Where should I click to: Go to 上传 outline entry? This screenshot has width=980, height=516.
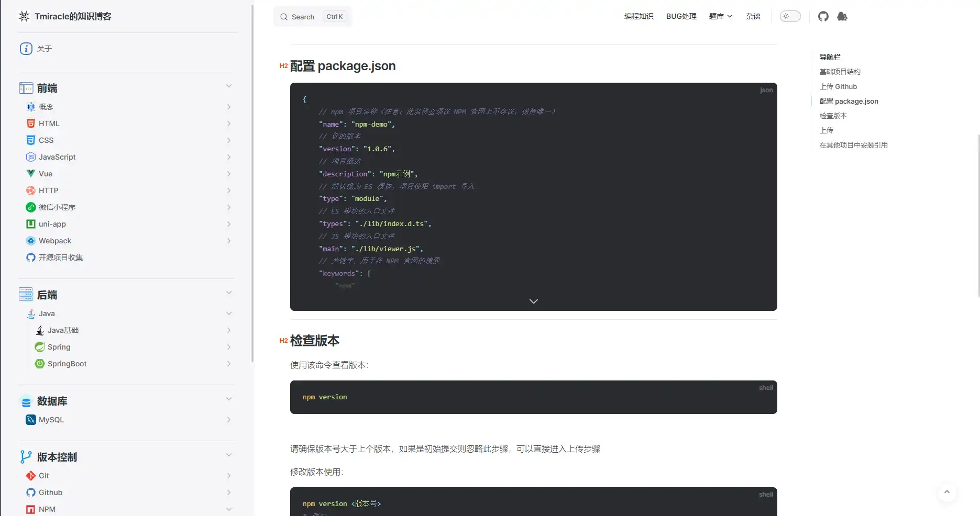pos(826,130)
